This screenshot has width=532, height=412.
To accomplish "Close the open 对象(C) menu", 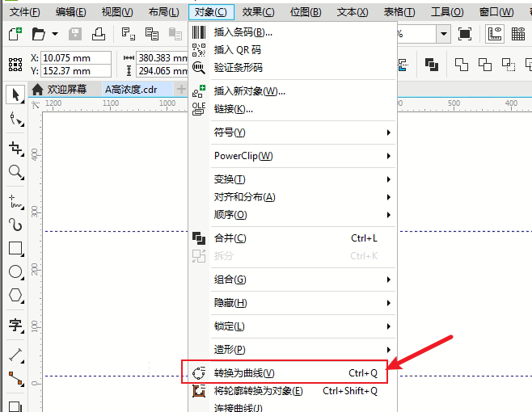I will (211, 12).
